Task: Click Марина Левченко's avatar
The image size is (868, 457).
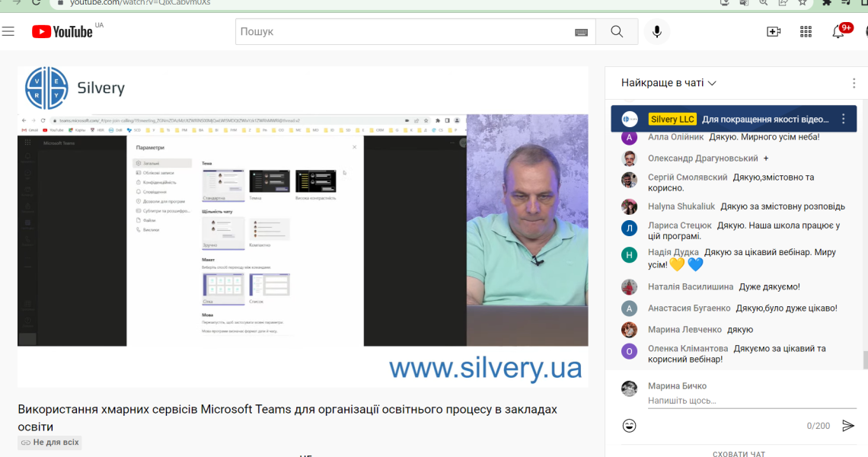Action: coord(630,330)
